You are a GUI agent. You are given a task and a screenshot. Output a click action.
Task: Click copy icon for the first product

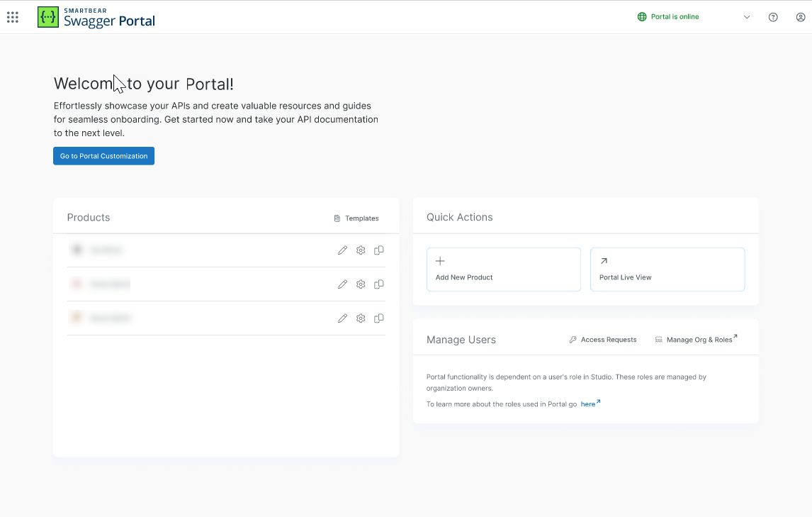coord(379,250)
